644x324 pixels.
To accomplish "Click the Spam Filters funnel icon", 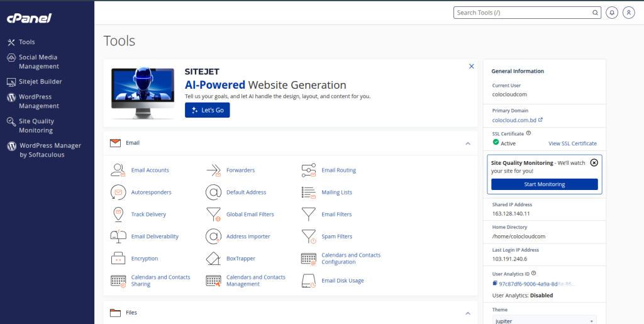I will point(308,237).
